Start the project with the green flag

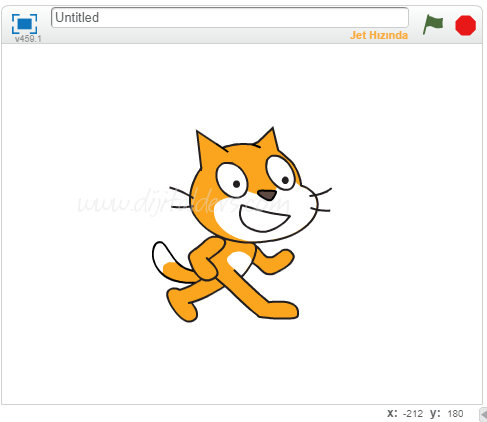[x=433, y=25]
